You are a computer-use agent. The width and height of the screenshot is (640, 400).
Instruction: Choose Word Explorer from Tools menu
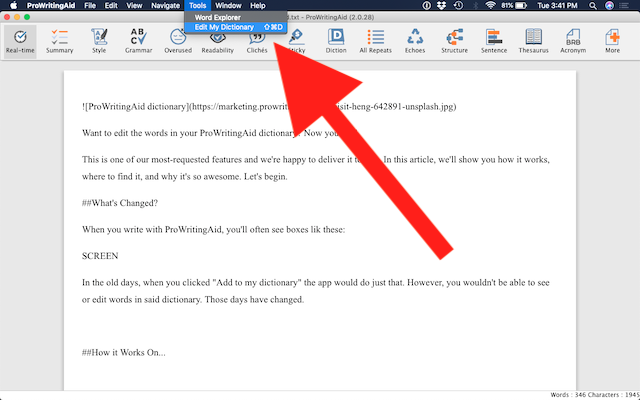pyautogui.click(x=236, y=18)
